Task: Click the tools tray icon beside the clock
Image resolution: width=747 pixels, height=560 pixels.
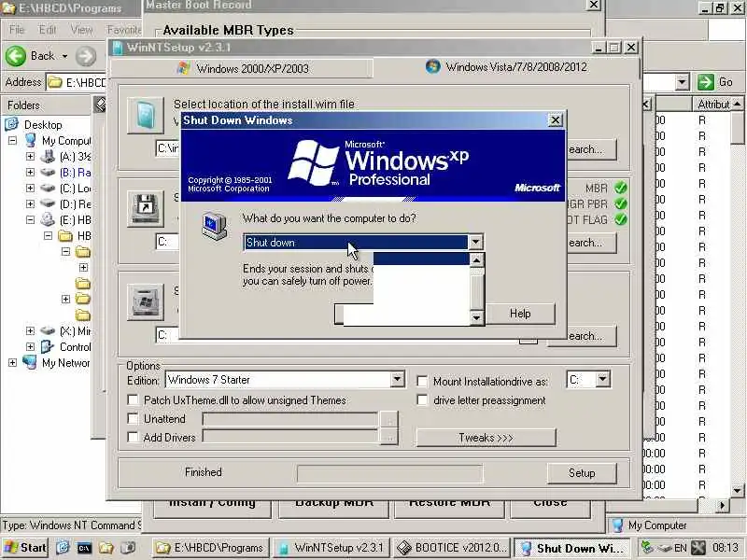Action: click(x=698, y=548)
